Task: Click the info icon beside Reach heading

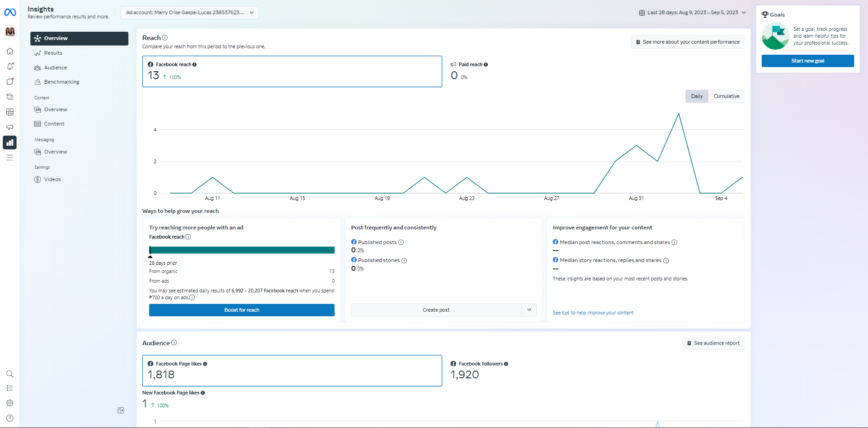Action: pos(165,38)
